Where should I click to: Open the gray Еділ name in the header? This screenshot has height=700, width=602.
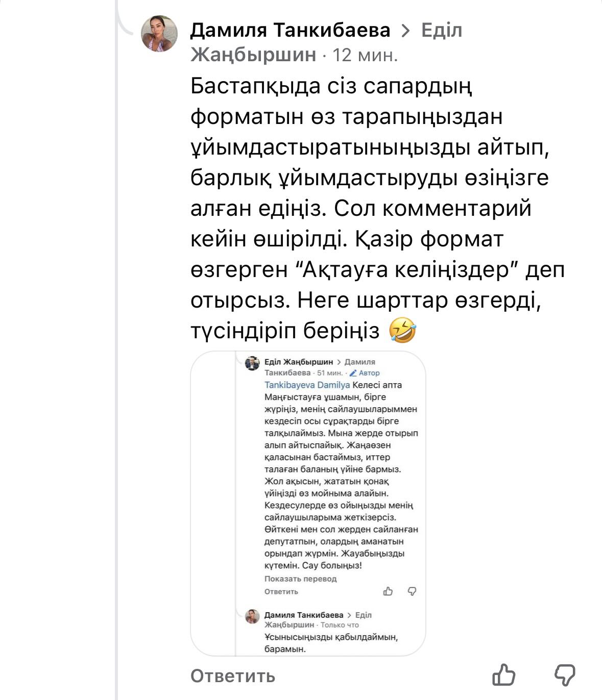(x=442, y=31)
